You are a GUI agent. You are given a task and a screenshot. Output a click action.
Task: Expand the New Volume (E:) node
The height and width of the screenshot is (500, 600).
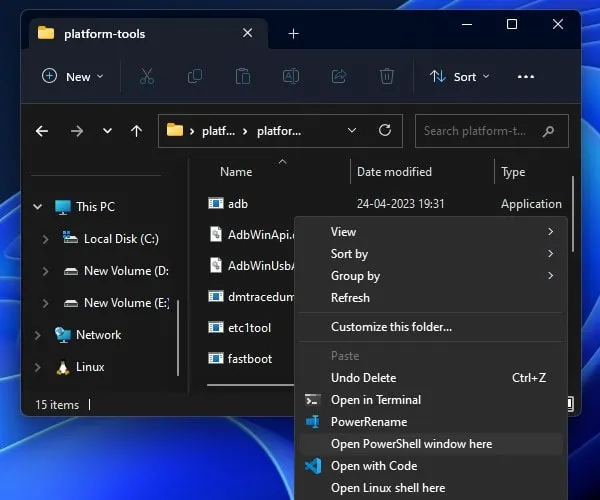(45, 303)
